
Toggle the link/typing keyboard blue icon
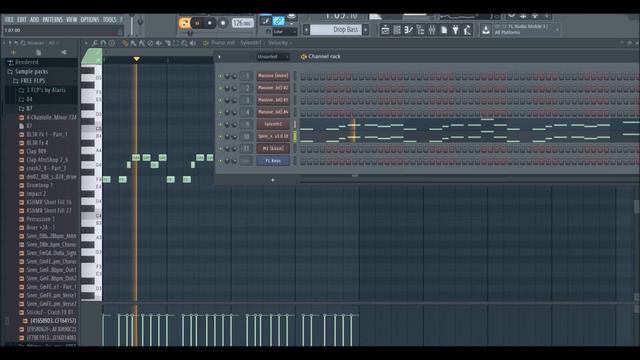point(278,21)
